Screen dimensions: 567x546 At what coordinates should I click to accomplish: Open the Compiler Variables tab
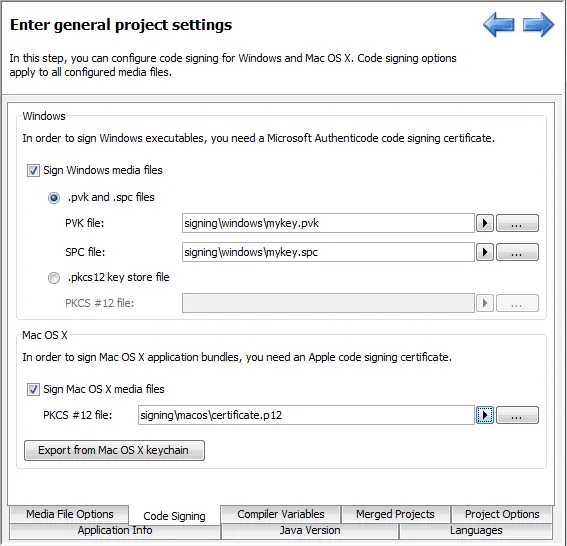281,514
